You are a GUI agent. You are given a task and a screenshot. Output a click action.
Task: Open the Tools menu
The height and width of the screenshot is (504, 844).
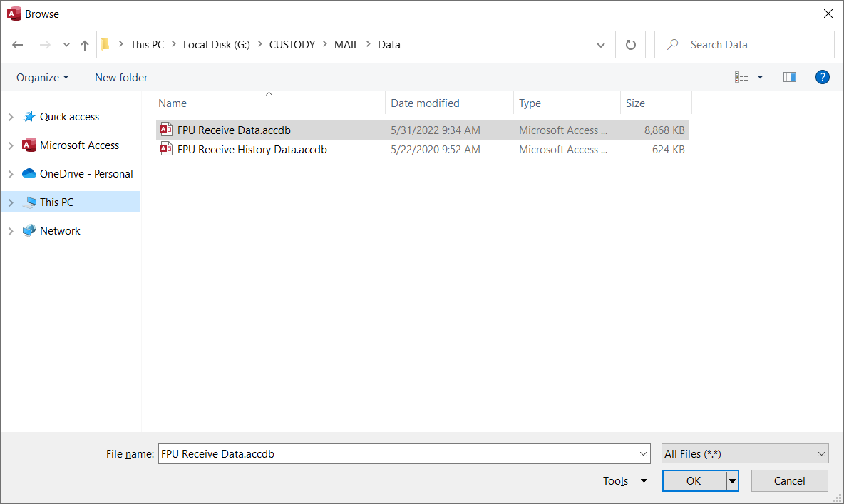(624, 481)
